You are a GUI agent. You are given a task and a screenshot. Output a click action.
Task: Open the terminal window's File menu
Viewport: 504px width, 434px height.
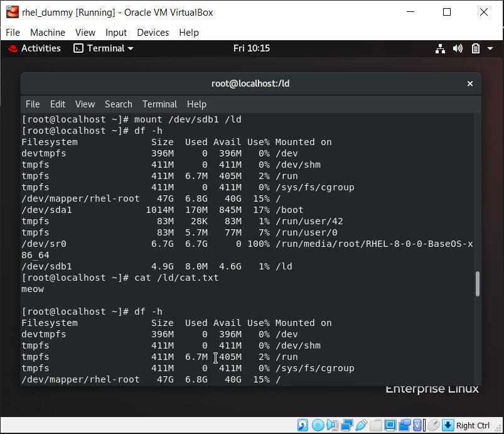coord(33,104)
